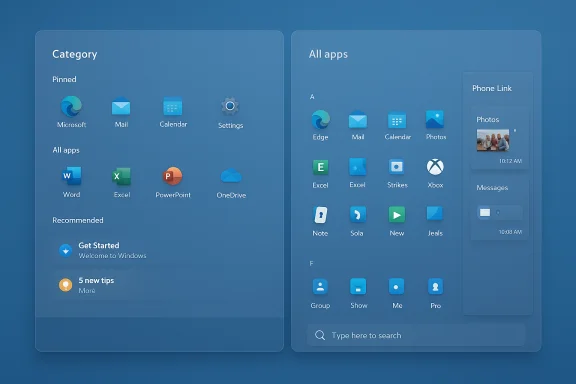
Task: Launch the PowerPoint app
Action: [173, 176]
